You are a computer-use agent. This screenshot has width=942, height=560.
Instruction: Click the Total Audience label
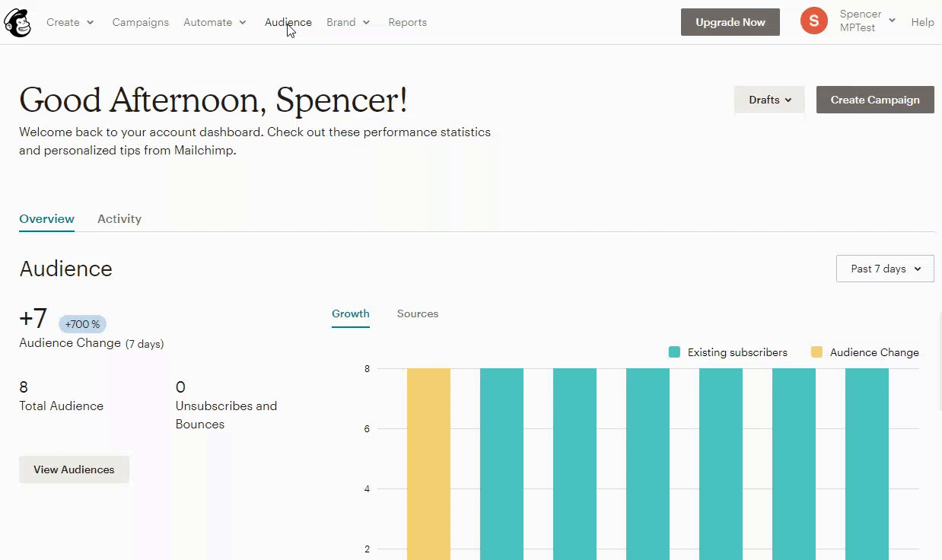point(61,406)
